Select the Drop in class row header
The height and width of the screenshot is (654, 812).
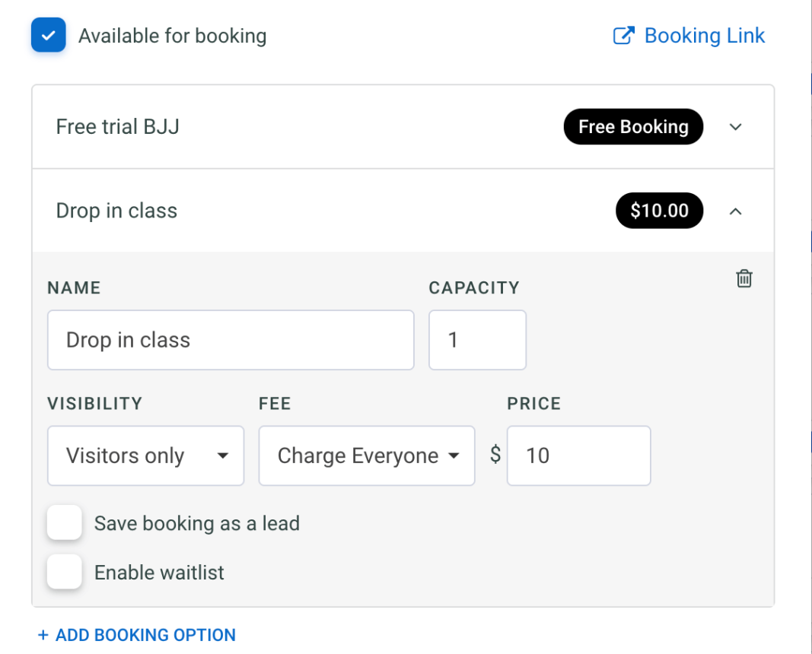pos(304,211)
